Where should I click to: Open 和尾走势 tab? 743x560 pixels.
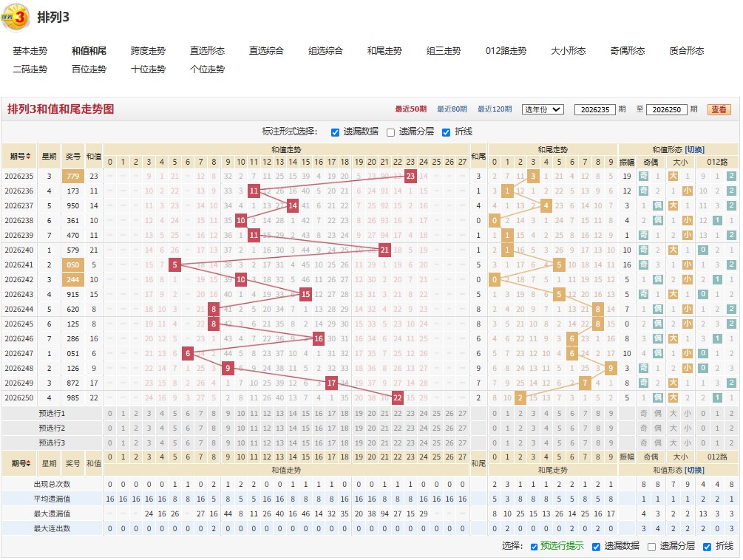pyautogui.click(x=384, y=51)
